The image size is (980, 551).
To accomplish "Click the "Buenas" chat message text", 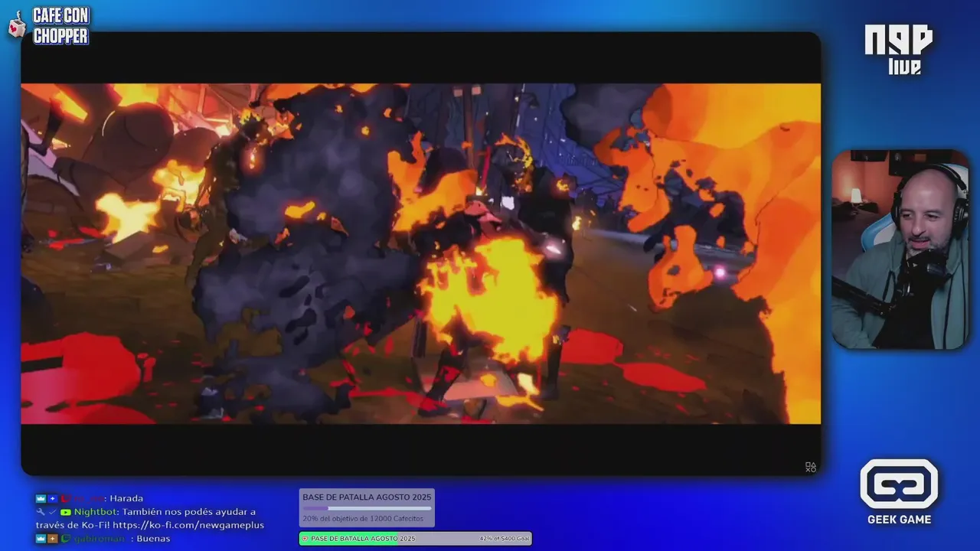I will pyautogui.click(x=153, y=539).
